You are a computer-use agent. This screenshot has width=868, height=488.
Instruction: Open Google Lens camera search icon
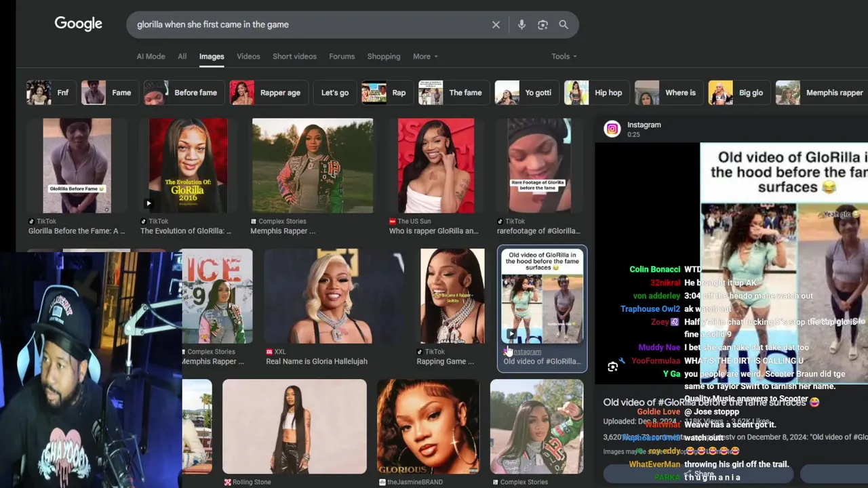tap(542, 24)
